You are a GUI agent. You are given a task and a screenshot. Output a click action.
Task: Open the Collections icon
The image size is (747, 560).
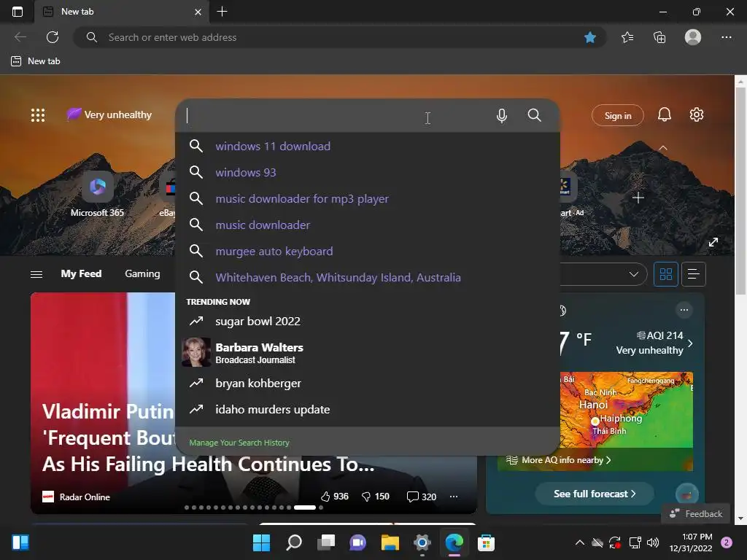(659, 37)
